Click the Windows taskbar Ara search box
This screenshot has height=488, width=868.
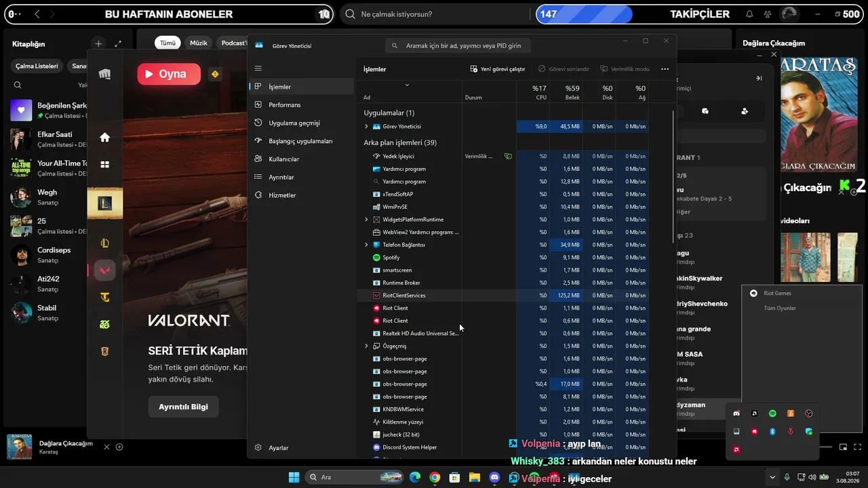point(353,477)
